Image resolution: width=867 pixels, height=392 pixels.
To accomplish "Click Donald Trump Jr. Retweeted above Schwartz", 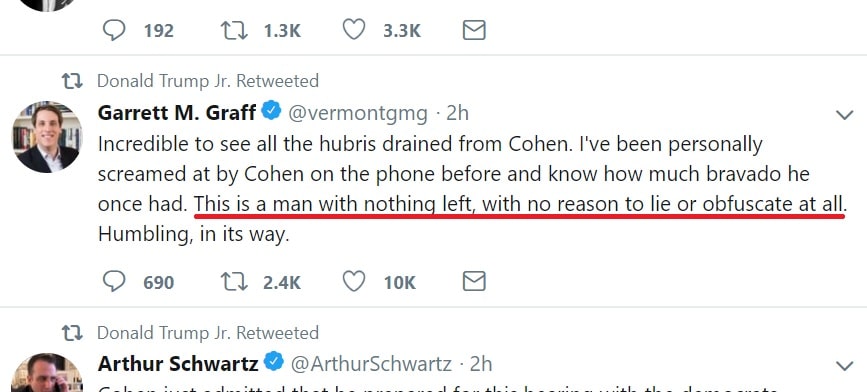I will [208, 333].
